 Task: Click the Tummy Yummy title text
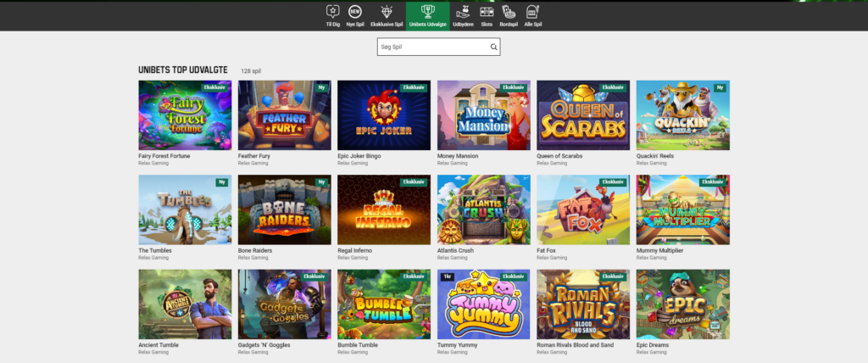(x=456, y=345)
